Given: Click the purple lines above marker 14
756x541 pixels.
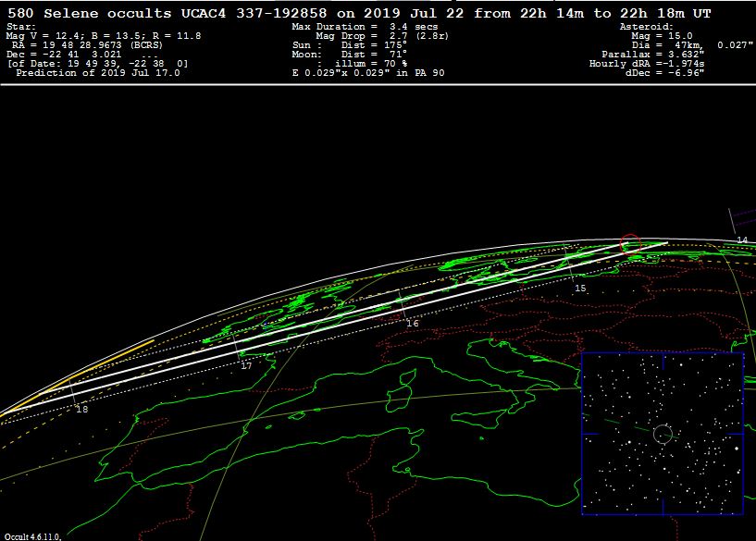Looking at the screenshot, I should point(741,219).
